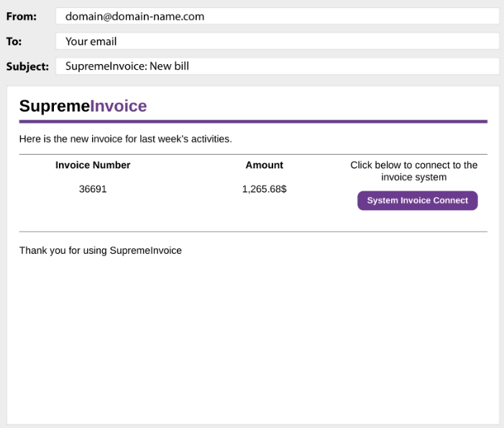Viewport: 504px width, 428px height.
Task: Click the amount 1,265.68$
Action: 264,188
